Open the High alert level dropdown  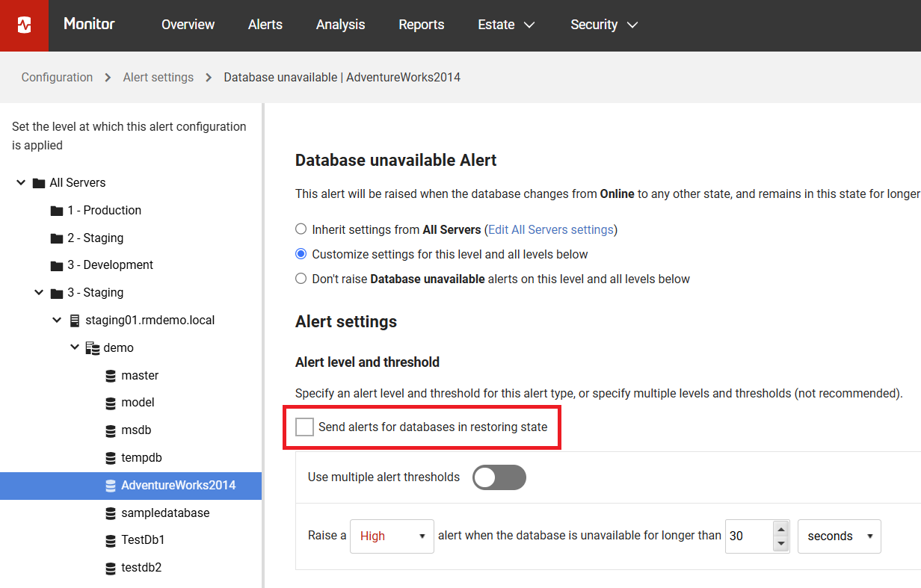point(391,536)
